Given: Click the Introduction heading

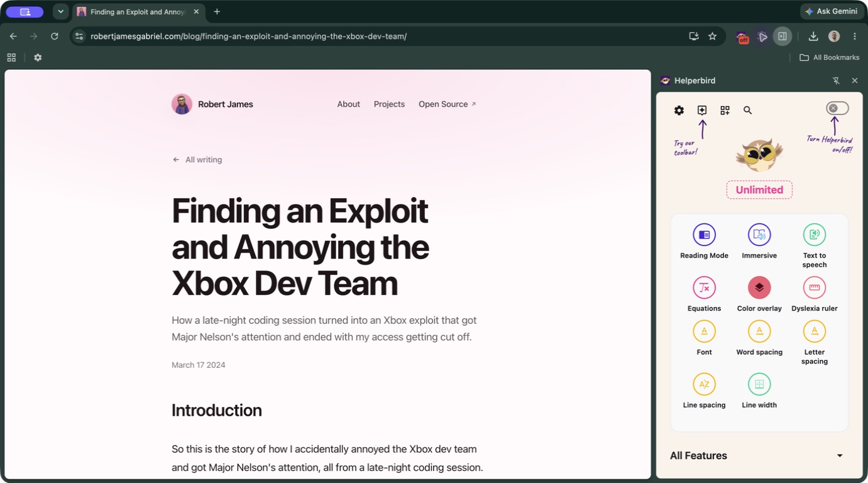Looking at the screenshot, I should 217,410.
